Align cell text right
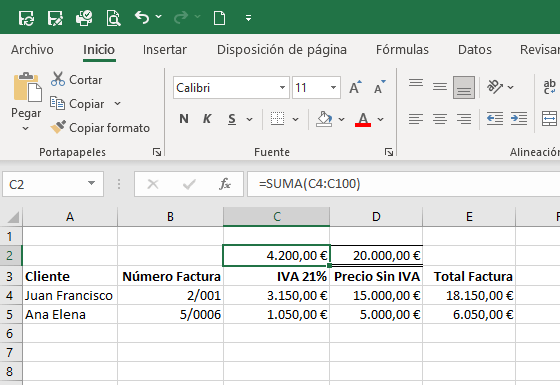Image resolution: width=560 pixels, height=385 pixels. tap(464, 119)
